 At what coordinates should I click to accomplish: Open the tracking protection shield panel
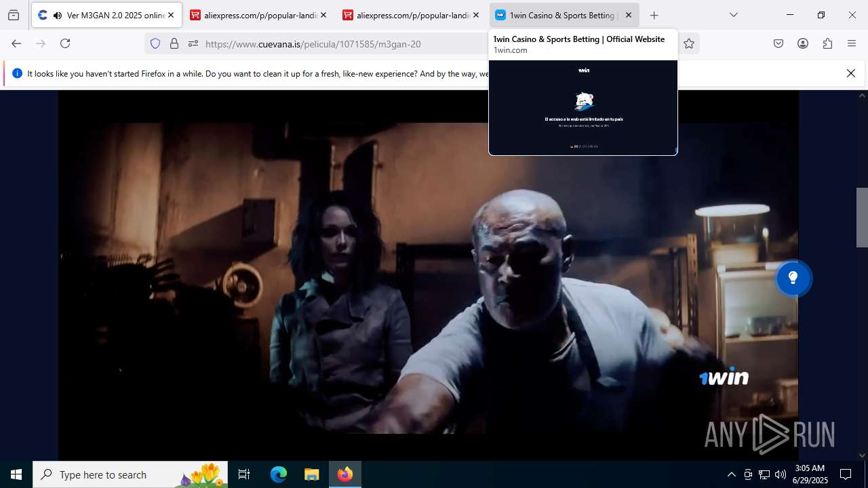(155, 44)
